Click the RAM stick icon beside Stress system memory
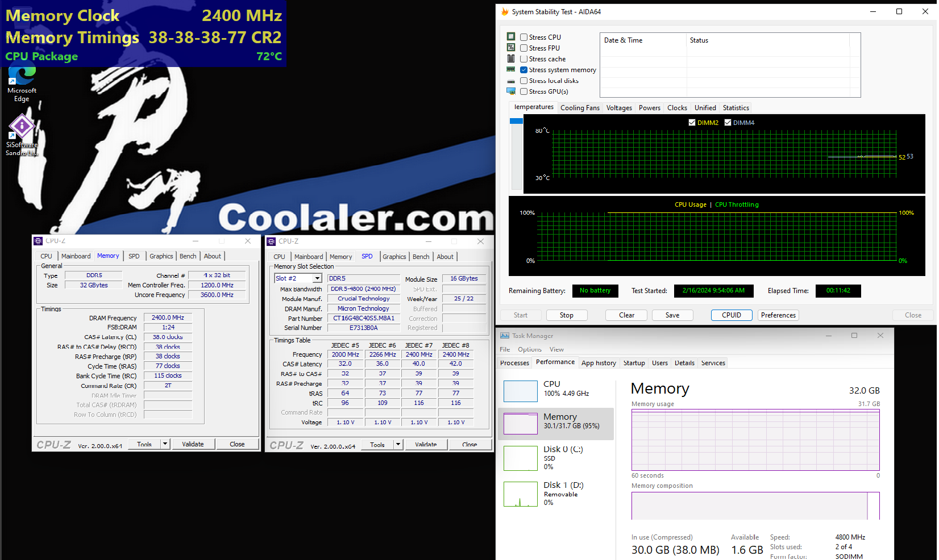The image size is (939, 560). pyautogui.click(x=511, y=69)
